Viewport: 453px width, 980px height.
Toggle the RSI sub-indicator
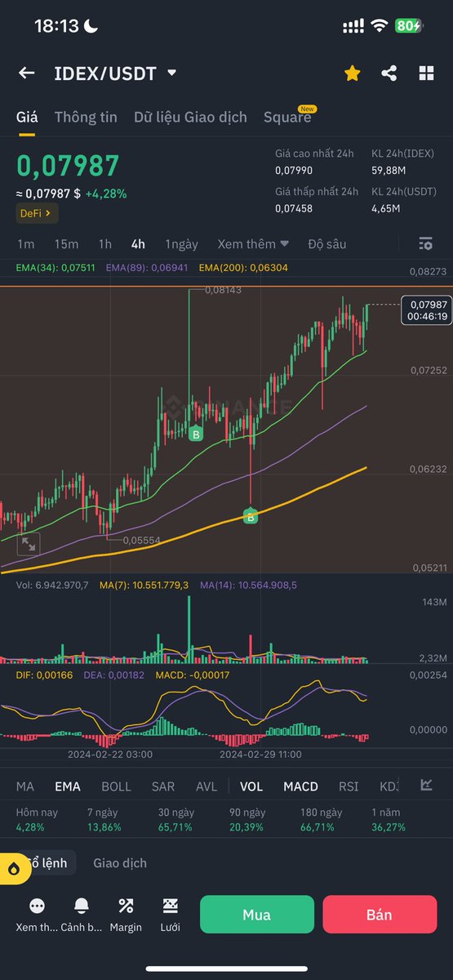coord(349,786)
